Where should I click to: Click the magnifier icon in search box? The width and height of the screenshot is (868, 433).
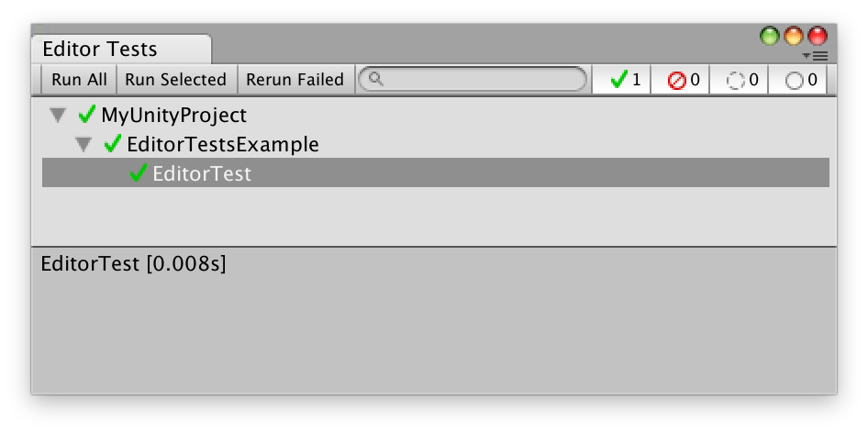[x=374, y=79]
